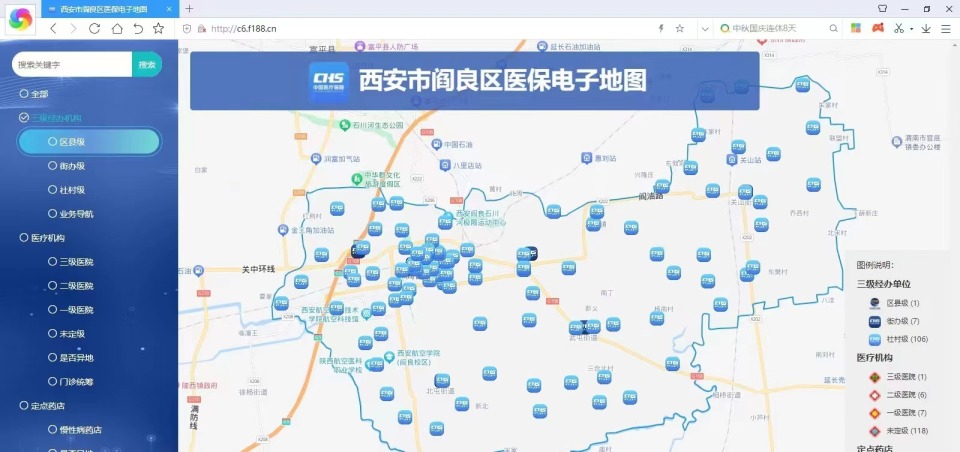Screen dimensions: 960x452
Task: Select the 医疗机构 category
Action: (x=42, y=238)
